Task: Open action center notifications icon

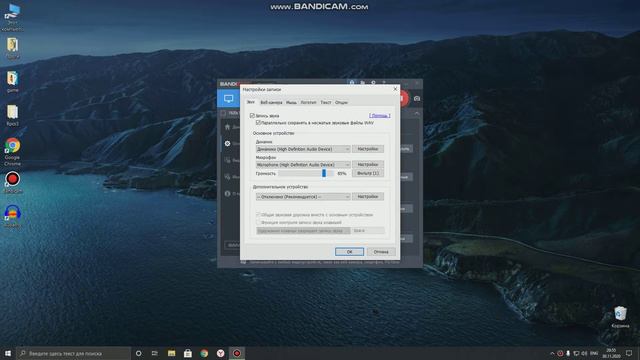Action: tap(629, 353)
